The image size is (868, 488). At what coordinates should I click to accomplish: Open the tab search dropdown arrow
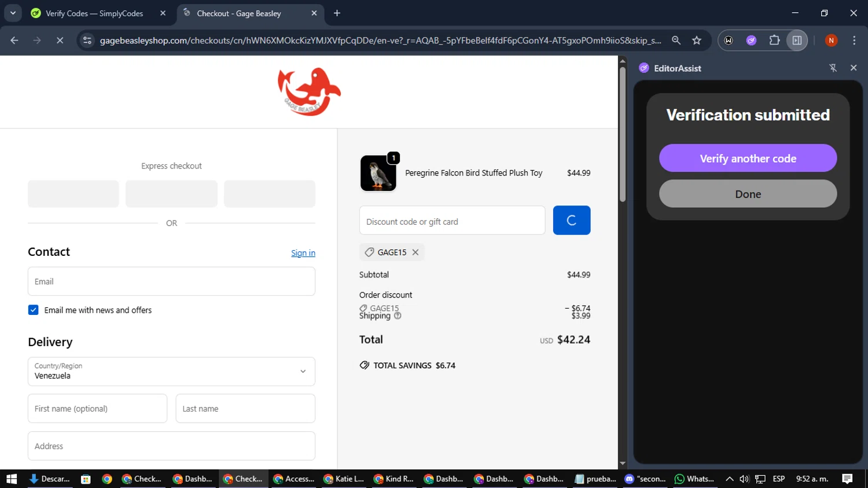[x=13, y=13]
